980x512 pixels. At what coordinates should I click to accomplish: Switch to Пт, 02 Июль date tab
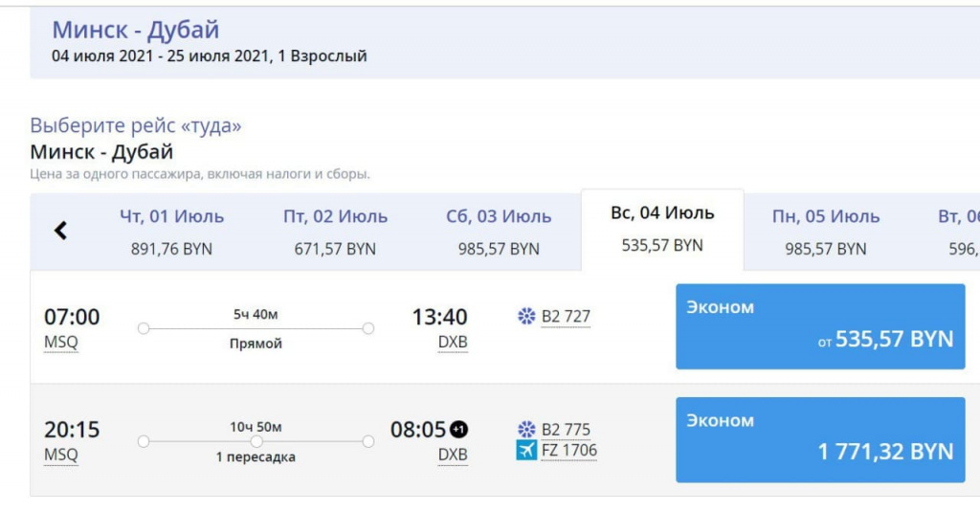pyautogui.click(x=335, y=232)
